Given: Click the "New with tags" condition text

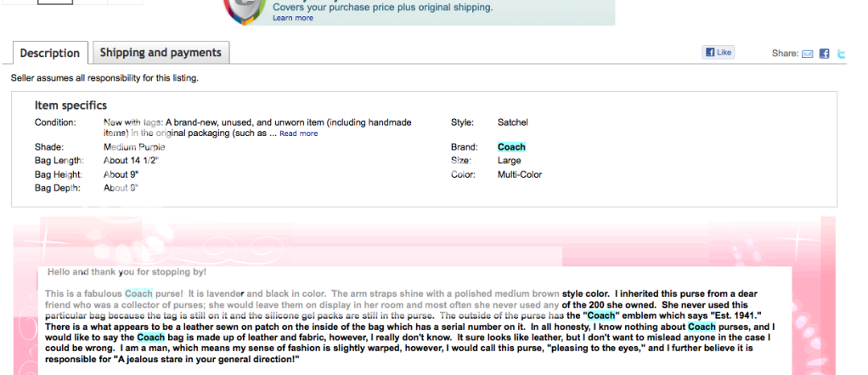Looking at the screenshot, I should [x=132, y=122].
